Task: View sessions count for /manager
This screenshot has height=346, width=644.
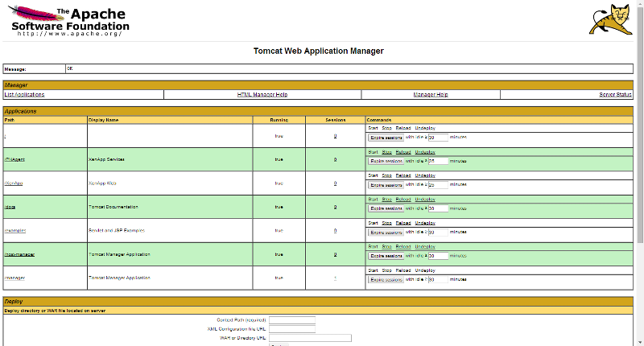Action: click(335, 278)
